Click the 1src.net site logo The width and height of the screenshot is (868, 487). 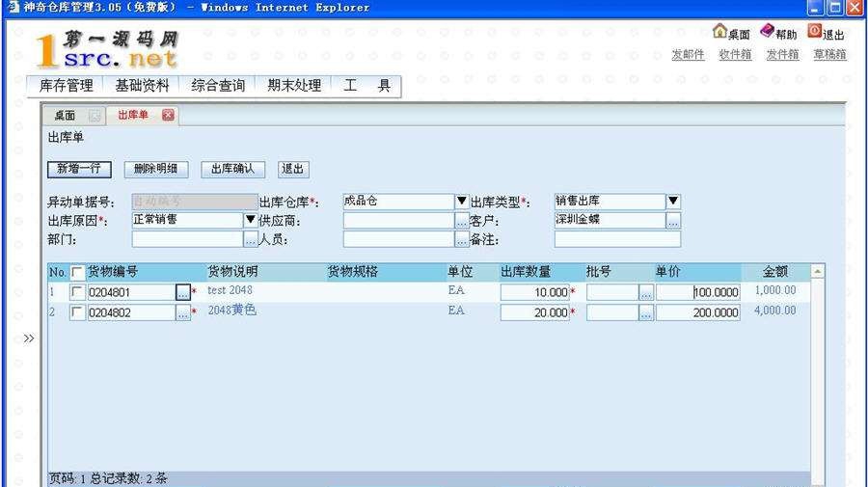[106, 50]
